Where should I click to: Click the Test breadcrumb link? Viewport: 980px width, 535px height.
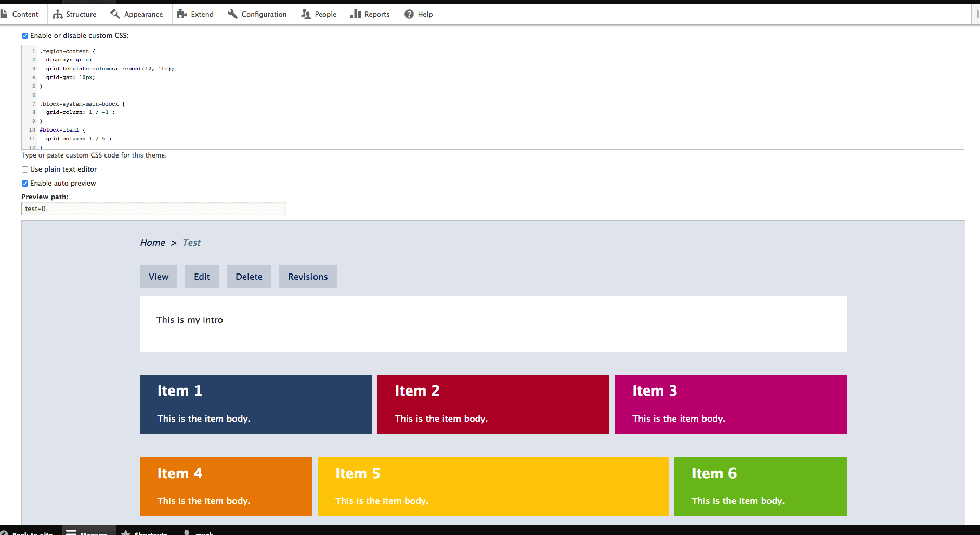coord(191,243)
